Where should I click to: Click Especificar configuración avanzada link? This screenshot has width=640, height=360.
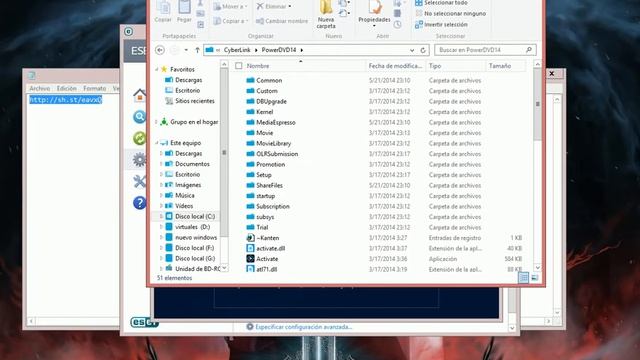tap(303, 327)
